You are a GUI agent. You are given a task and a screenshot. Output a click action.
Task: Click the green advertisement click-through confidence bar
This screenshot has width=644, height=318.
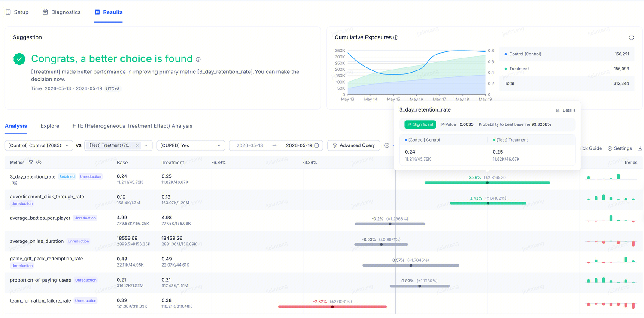click(x=488, y=203)
